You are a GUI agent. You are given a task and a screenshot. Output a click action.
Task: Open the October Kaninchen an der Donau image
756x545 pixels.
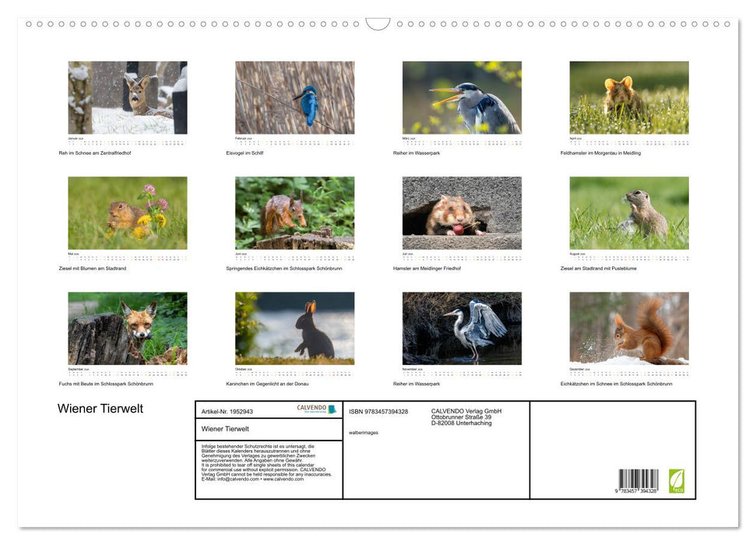tap(296, 327)
